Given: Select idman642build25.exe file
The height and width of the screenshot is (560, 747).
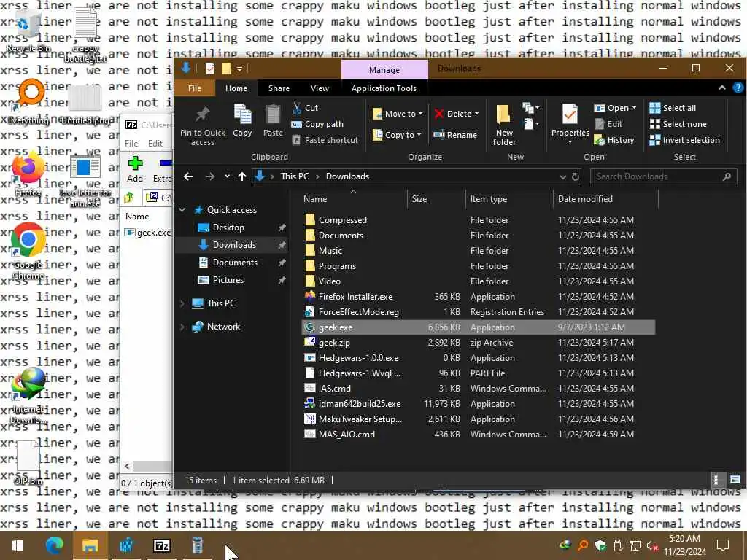Looking at the screenshot, I should click(x=359, y=404).
